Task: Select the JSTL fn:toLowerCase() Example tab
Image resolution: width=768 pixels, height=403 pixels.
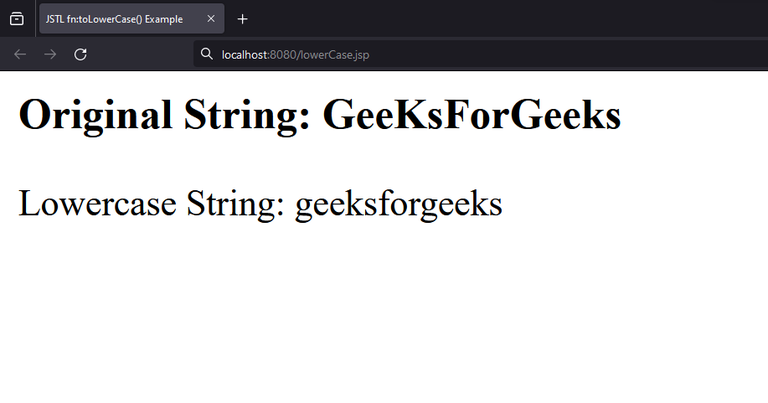Action: pyautogui.click(x=114, y=19)
